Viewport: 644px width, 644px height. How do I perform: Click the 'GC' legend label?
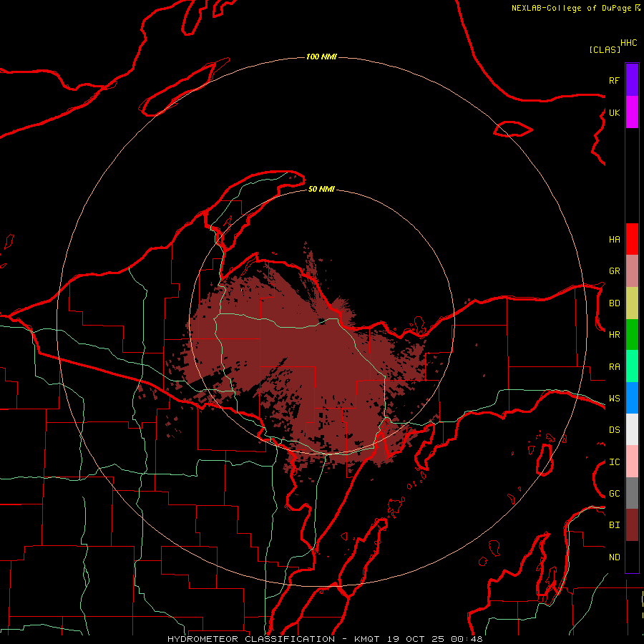[614, 494]
